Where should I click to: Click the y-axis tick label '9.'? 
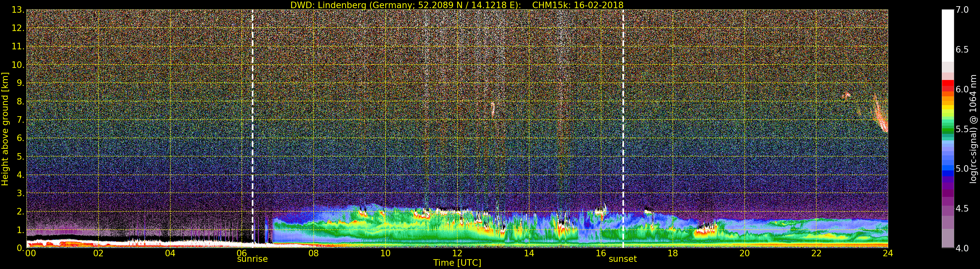20,83
